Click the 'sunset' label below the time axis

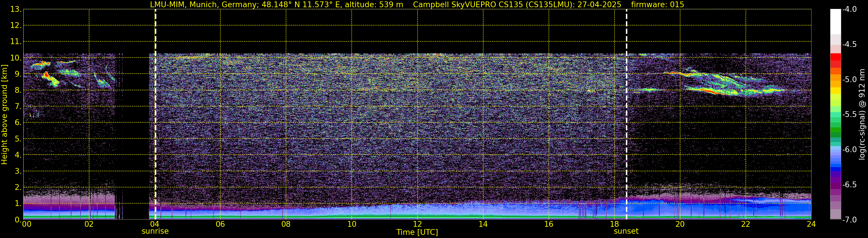(x=626, y=231)
